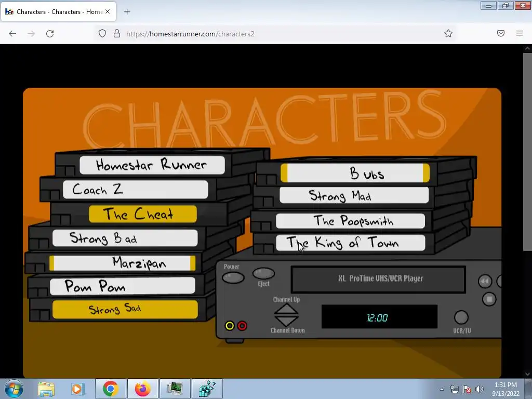Open the Strong Sad tape

[125, 309]
